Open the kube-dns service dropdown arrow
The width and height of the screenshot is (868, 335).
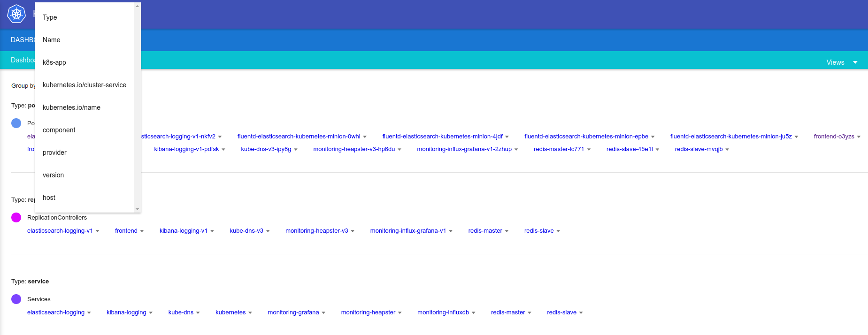tap(198, 313)
